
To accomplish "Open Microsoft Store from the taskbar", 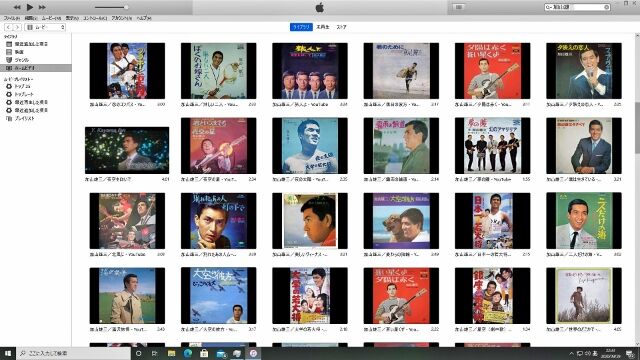I will click(x=204, y=353).
